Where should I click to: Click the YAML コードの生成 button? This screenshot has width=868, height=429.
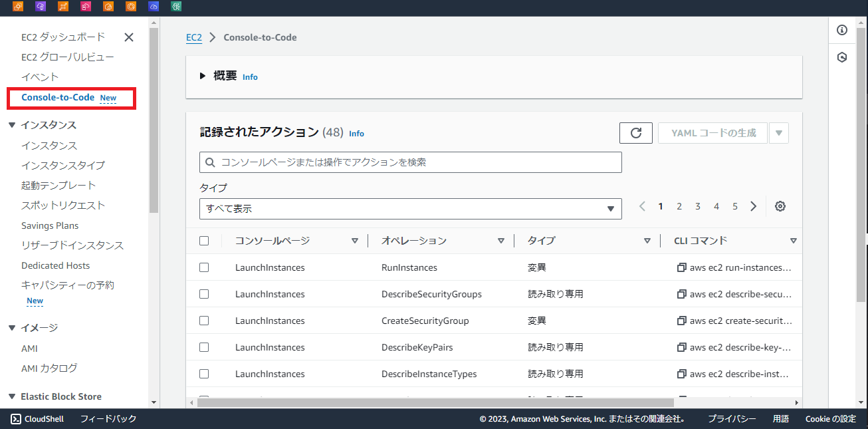(x=713, y=133)
